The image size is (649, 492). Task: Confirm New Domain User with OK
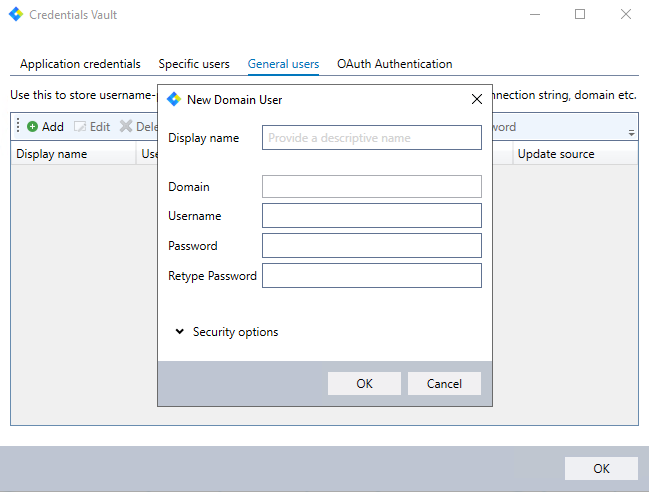click(x=364, y=384)
